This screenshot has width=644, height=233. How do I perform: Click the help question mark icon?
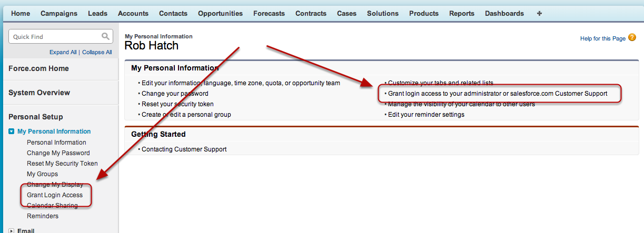pyautogui.click(x=632, y=38)
